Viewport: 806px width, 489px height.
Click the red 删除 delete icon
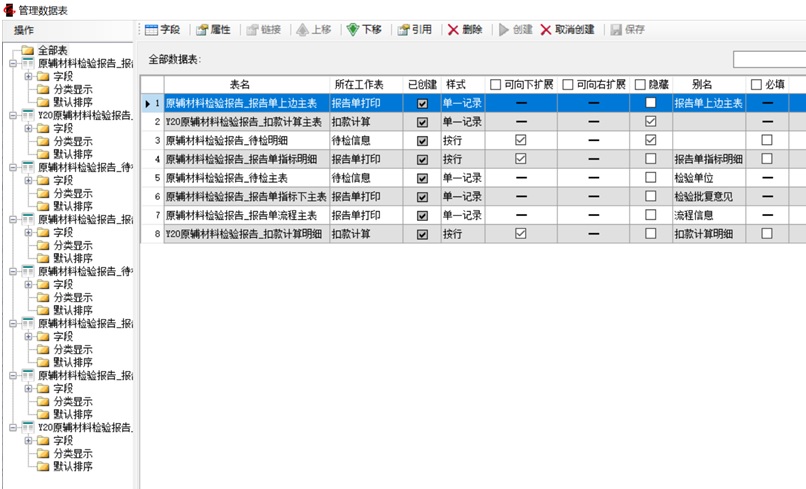(454, 30)
